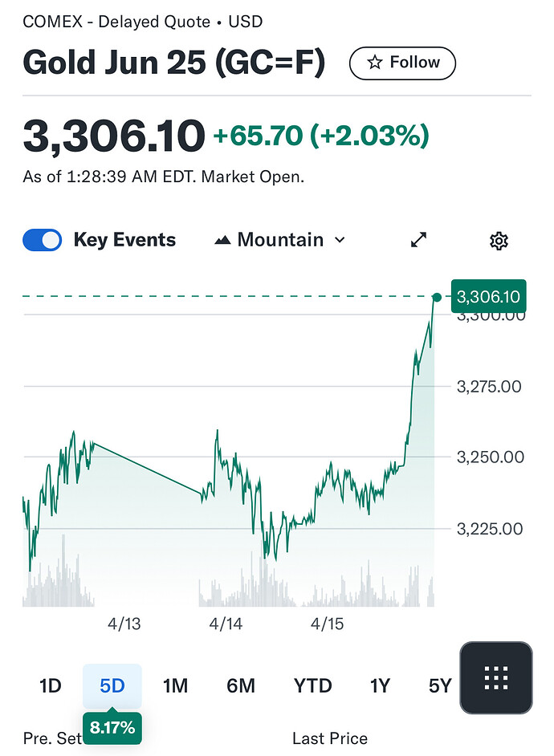Click the star Follow button
Viewport: 554px width, 756px height.
(402, 63)
